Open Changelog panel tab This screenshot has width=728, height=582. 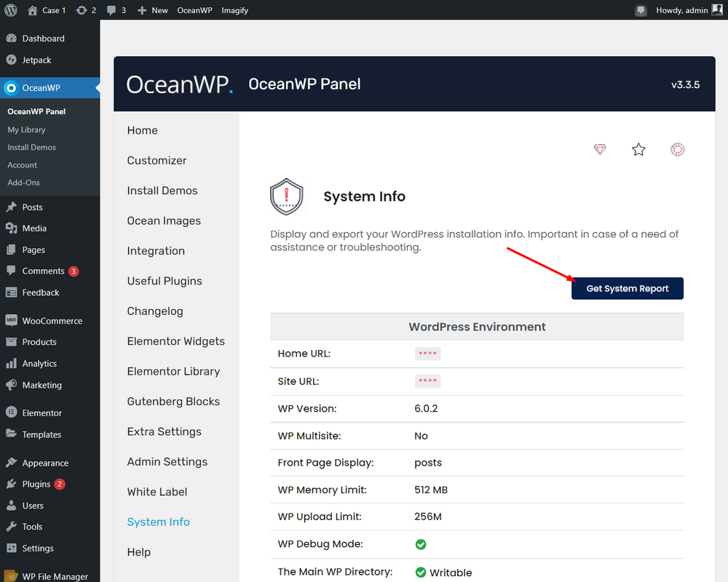pos(155,311)
